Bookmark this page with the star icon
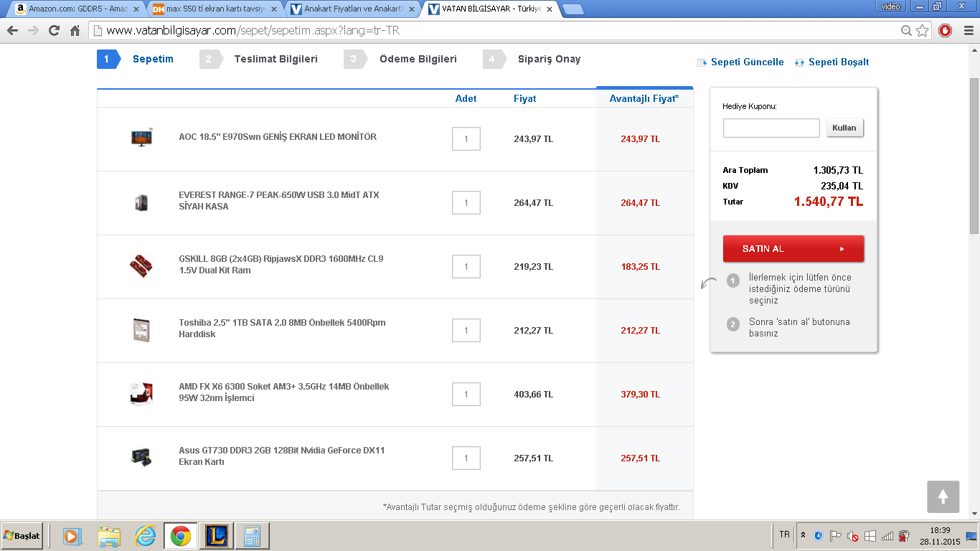This screenshot has width=980, height=551. click(923, 31)
